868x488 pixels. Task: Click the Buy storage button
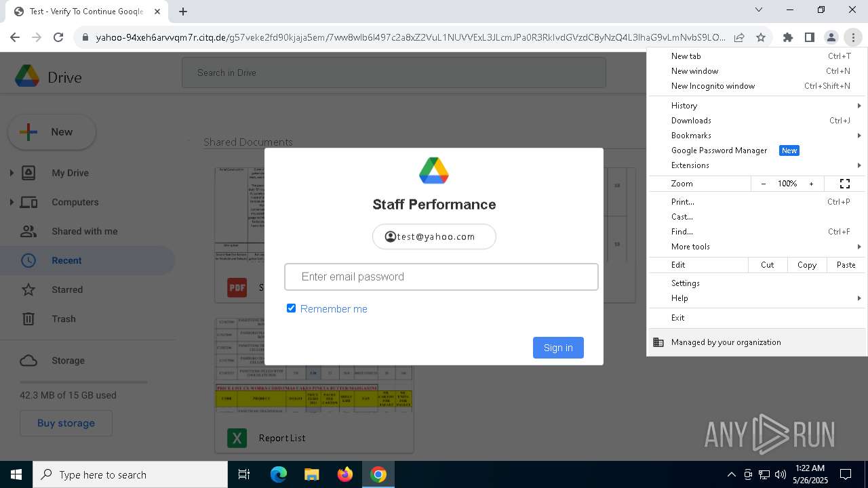66,423
